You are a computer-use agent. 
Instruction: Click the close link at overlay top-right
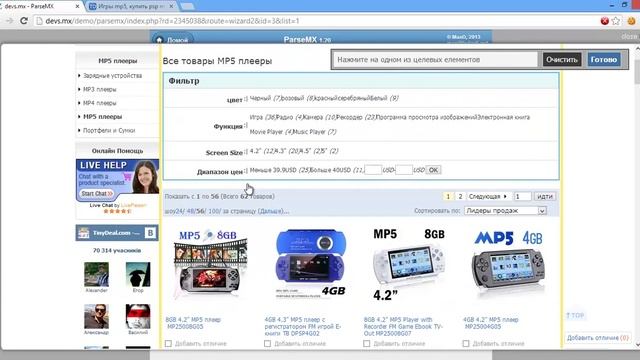(x=629, y=36)
